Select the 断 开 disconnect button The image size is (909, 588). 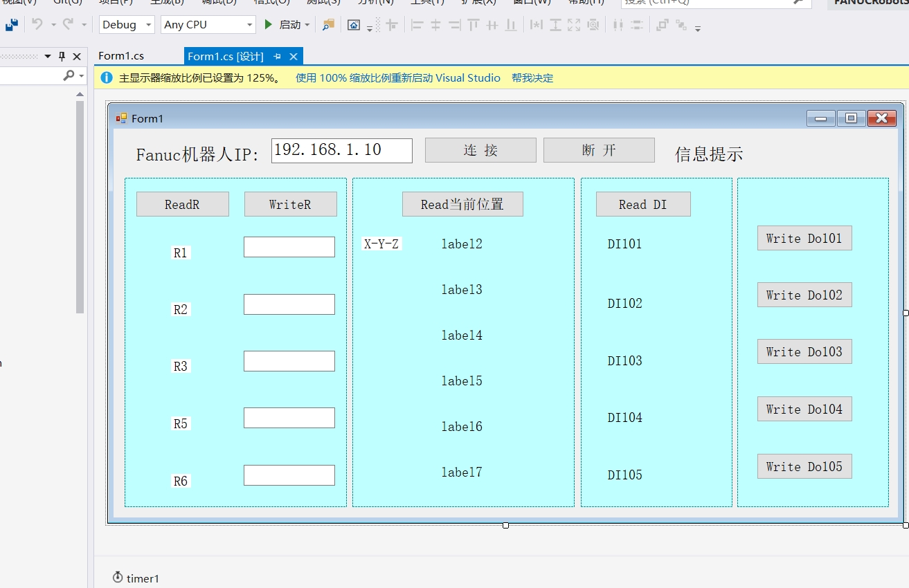point(599,150)
